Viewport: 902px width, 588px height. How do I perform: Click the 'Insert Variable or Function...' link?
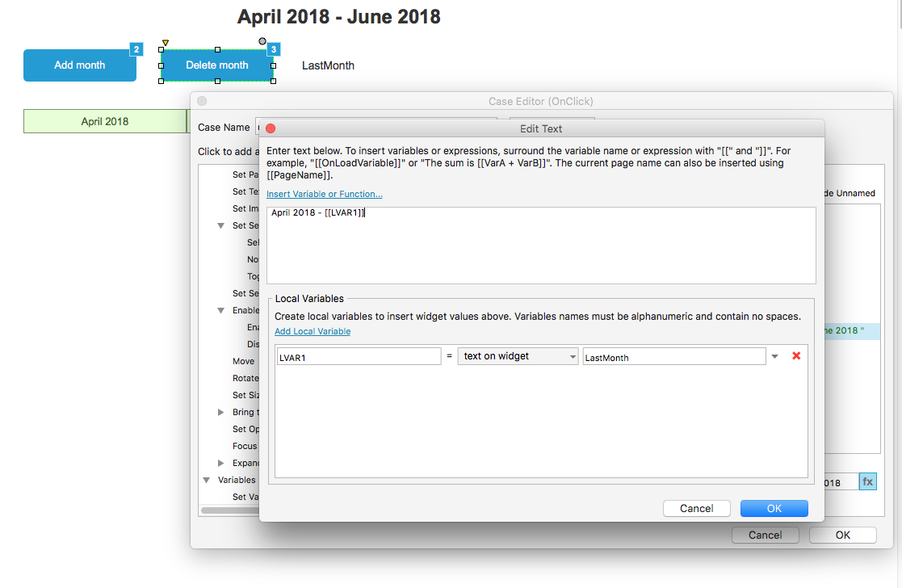(324, 194)
